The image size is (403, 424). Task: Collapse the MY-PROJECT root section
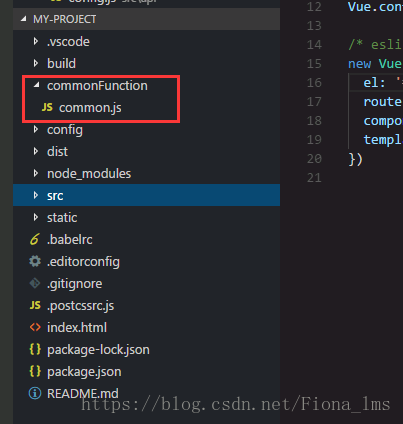(x=23, y=19)
